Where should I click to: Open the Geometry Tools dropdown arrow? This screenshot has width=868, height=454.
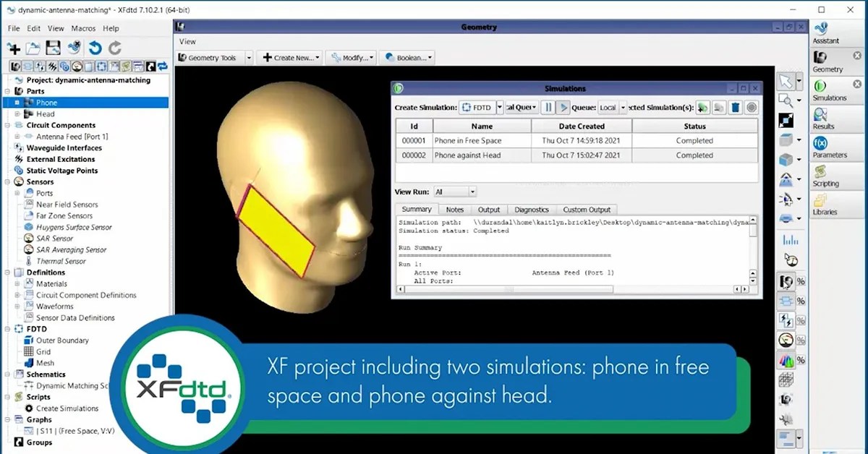click(x=249, y=57)
